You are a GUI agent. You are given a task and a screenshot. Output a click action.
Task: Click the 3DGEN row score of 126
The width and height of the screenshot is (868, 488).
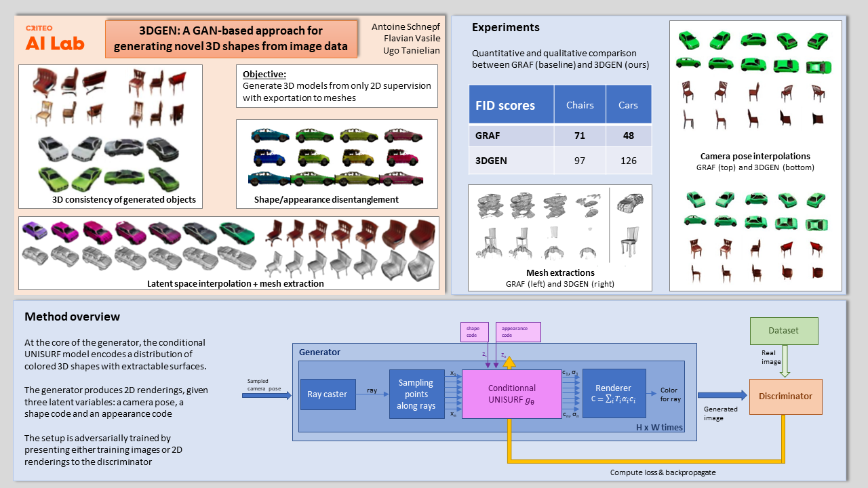(628, 161)
